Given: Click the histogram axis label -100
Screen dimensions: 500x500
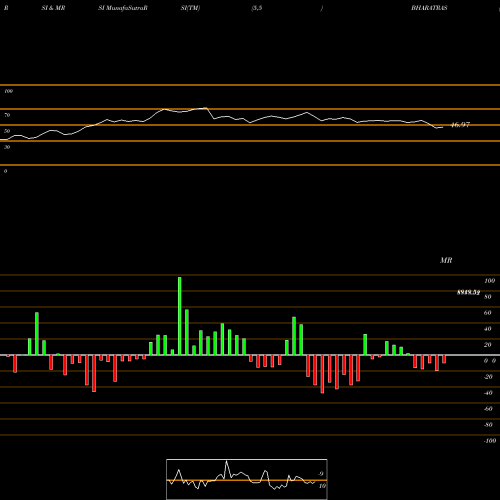Looking at the screenshot, I should click(x=490, y=441).
